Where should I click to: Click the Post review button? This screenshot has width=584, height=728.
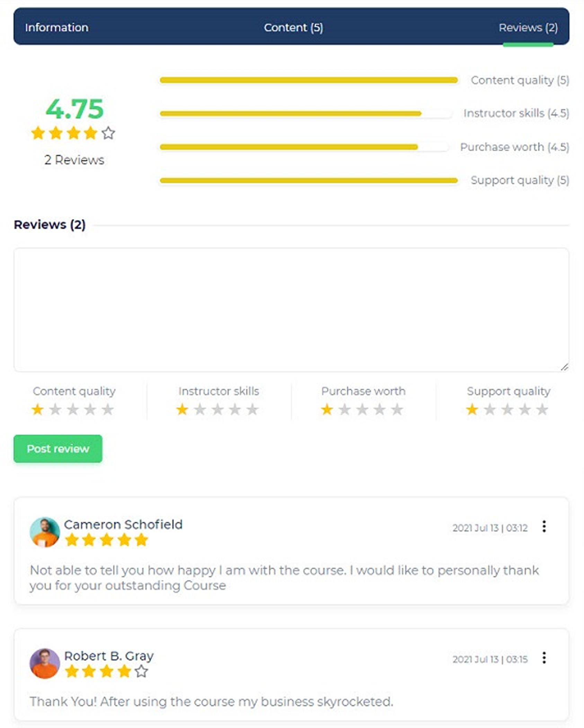pyautogui.click(x=58, y=449)
